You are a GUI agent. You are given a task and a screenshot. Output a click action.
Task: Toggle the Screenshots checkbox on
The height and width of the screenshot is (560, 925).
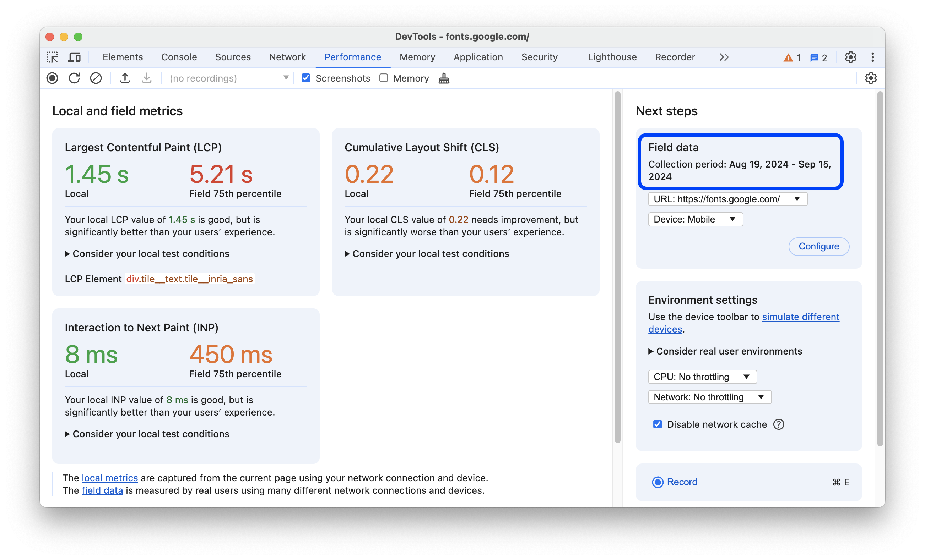point(305,78)
